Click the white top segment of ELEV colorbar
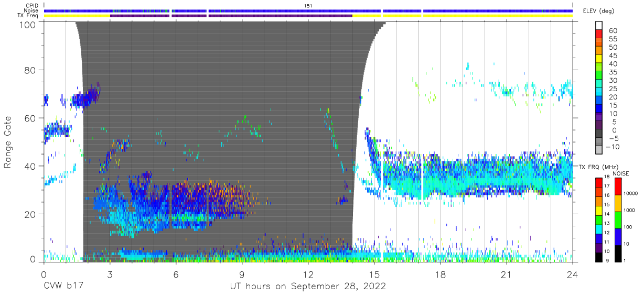644x297 pixels. click(x=599, y=25)
